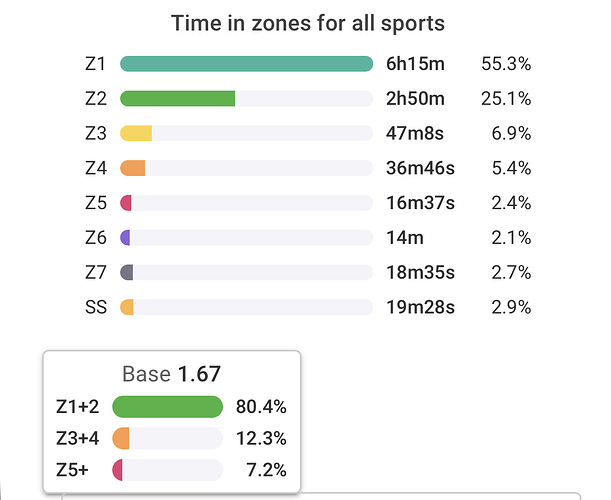The image size is (611, 500).
Task: Click the green Z2 zone bar
Action: (178, 99)
